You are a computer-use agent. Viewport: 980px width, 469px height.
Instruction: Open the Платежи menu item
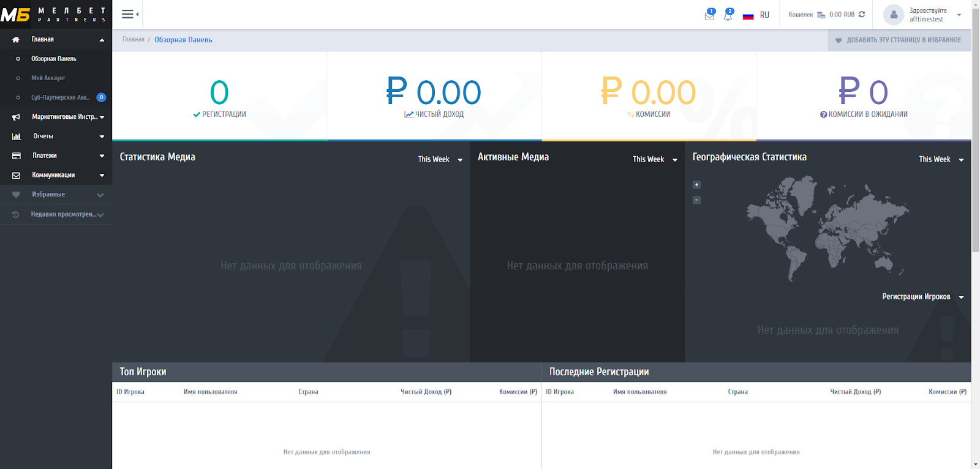click(x=45, y=156)
